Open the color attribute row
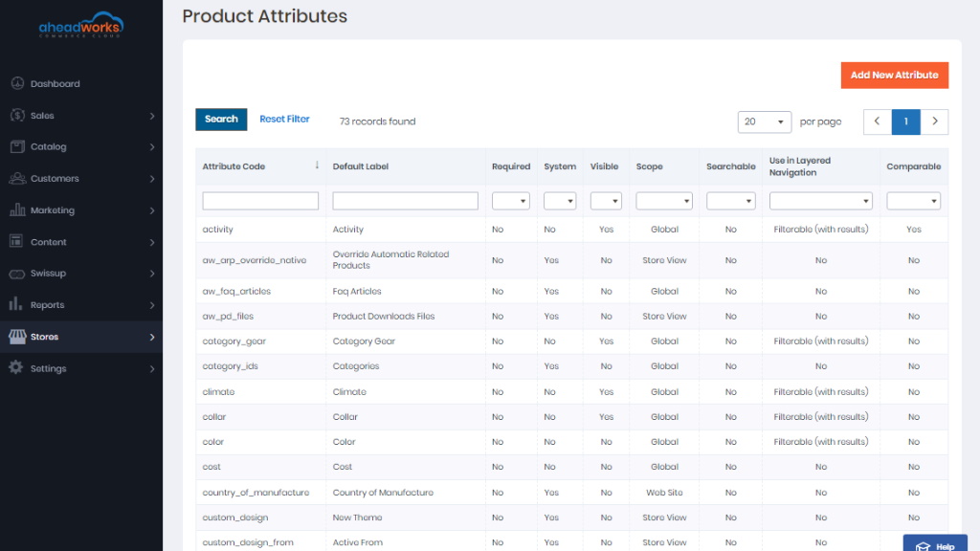The width and height of the screenshot is (980, 551). pyautogui.click(x=572, y=442)
